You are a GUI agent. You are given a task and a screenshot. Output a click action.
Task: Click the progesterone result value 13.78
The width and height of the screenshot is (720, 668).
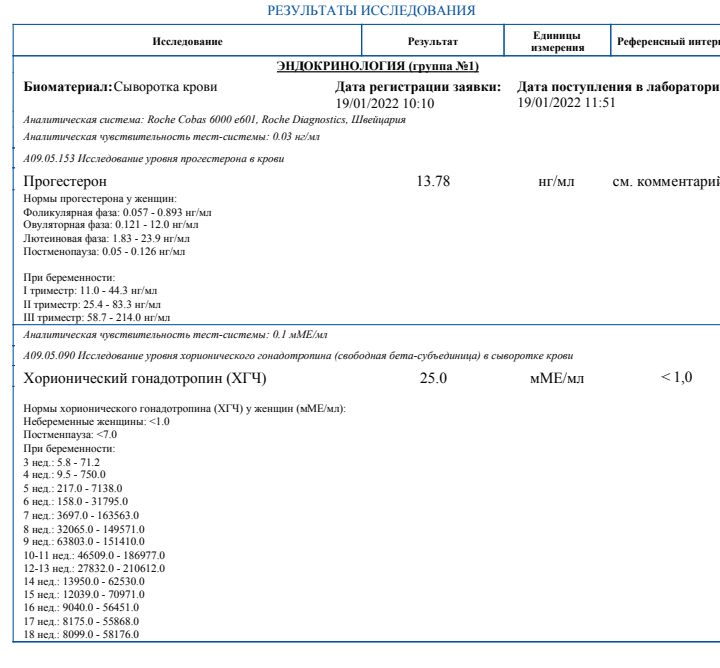pos(433,181)
